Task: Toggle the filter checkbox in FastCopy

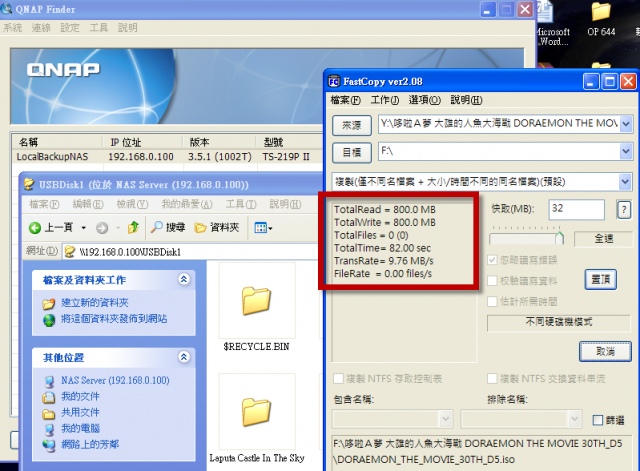Action: (598, 420)
